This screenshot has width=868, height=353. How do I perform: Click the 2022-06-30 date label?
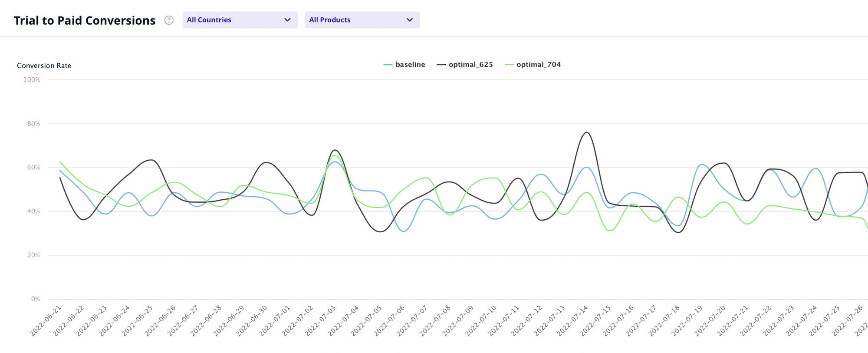click(x=252, y=320)
